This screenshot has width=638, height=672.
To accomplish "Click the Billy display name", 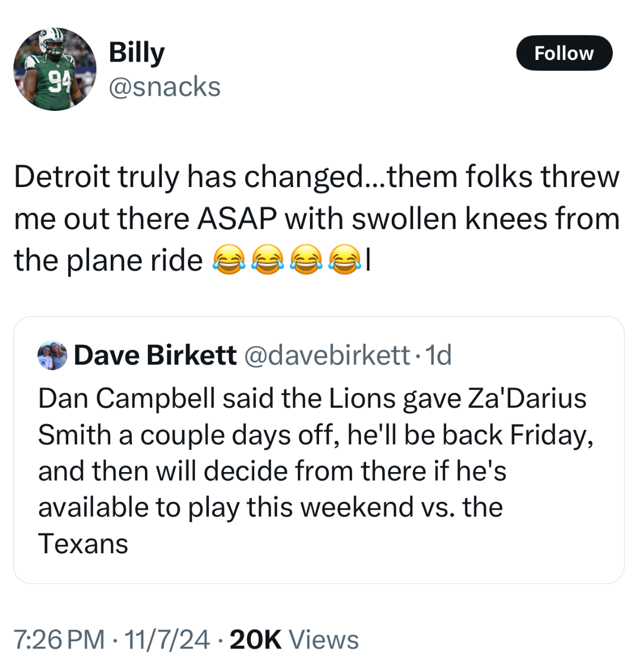I will [137, 53].
